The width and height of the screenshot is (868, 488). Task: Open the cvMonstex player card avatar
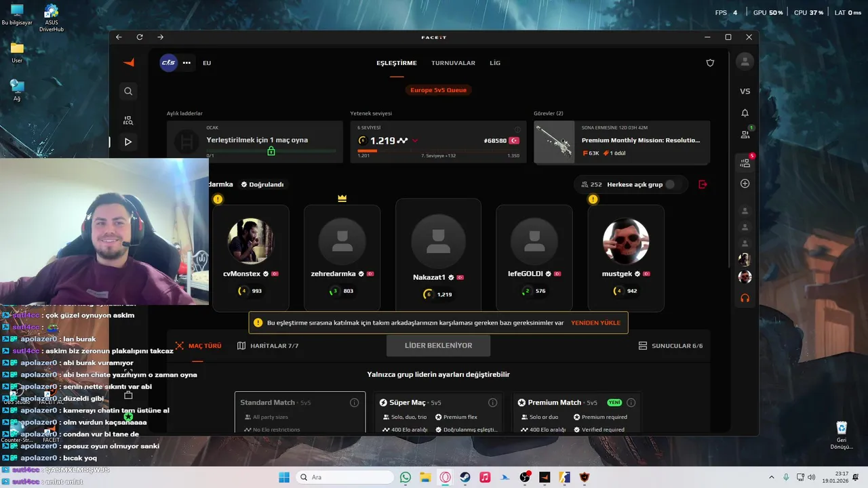point(251,241)
